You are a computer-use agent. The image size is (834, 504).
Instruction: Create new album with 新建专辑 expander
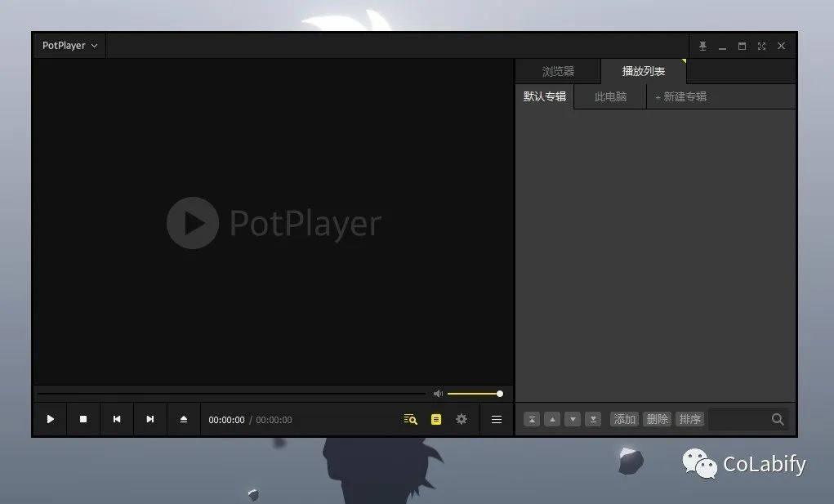680,96
